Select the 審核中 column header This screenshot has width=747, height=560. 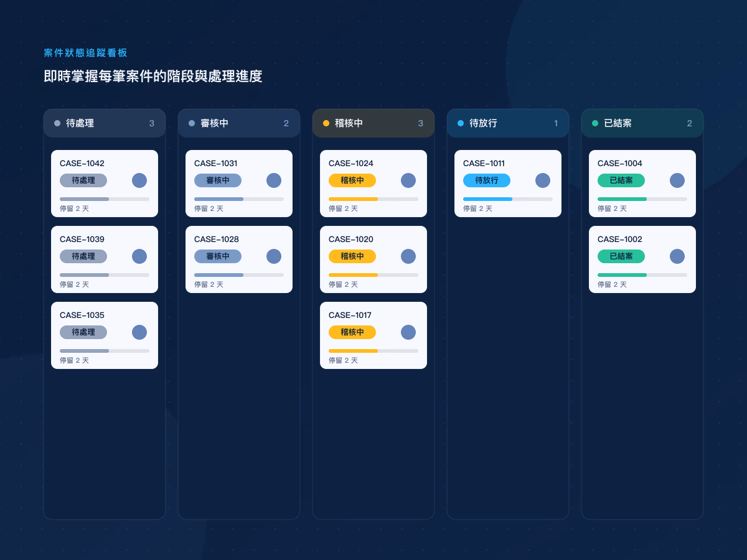click(x=239, y=123)
